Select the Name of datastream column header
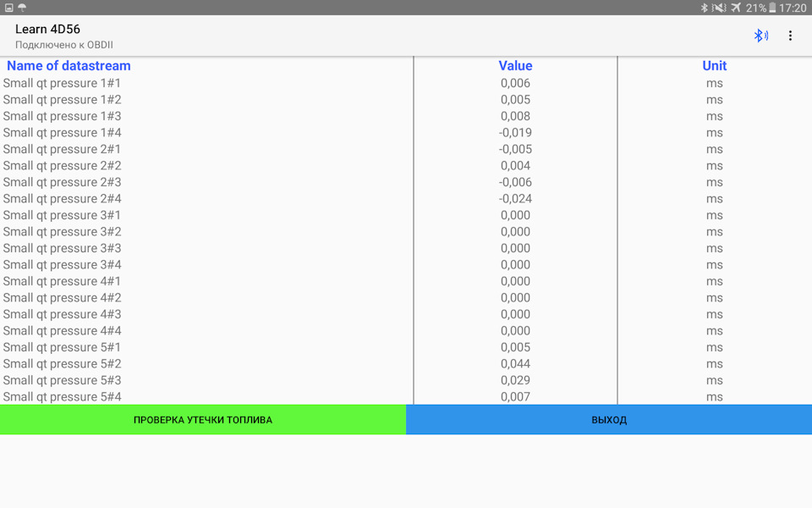 click(x=69, y=66)
